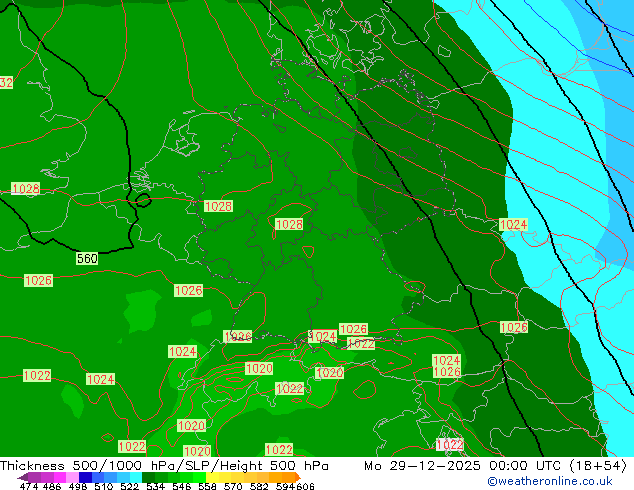
Task: Click the 606 legend scale value
Action: point(304,486)
